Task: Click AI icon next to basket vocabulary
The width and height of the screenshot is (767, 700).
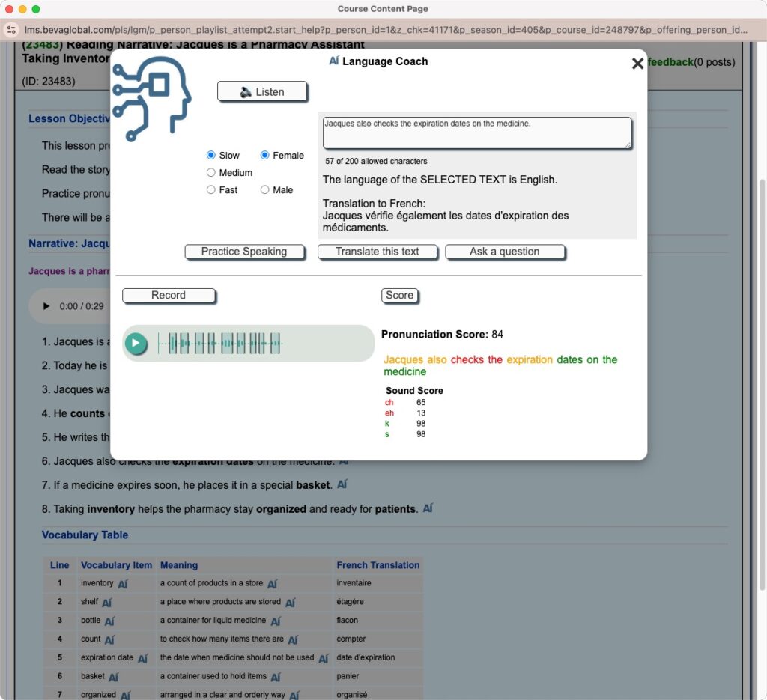Action: pos(113,677)
